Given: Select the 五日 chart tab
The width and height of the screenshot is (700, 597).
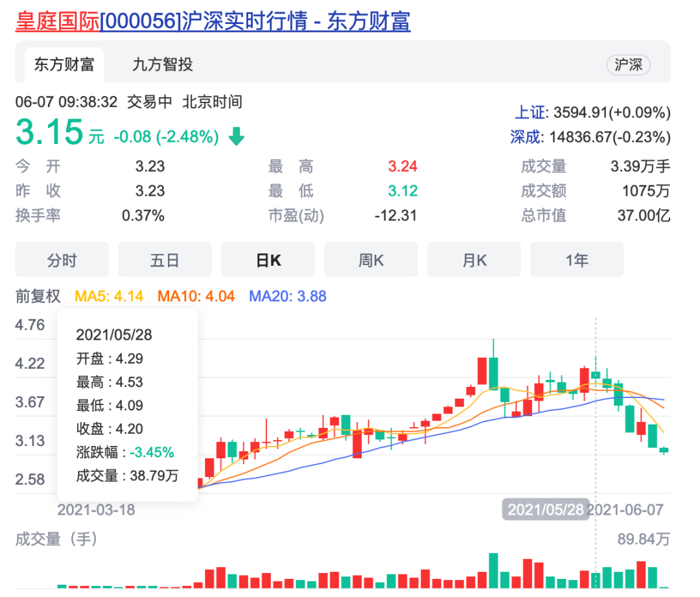Looking at the screenshot, I should pyautogui.click(x=165, y=259).
